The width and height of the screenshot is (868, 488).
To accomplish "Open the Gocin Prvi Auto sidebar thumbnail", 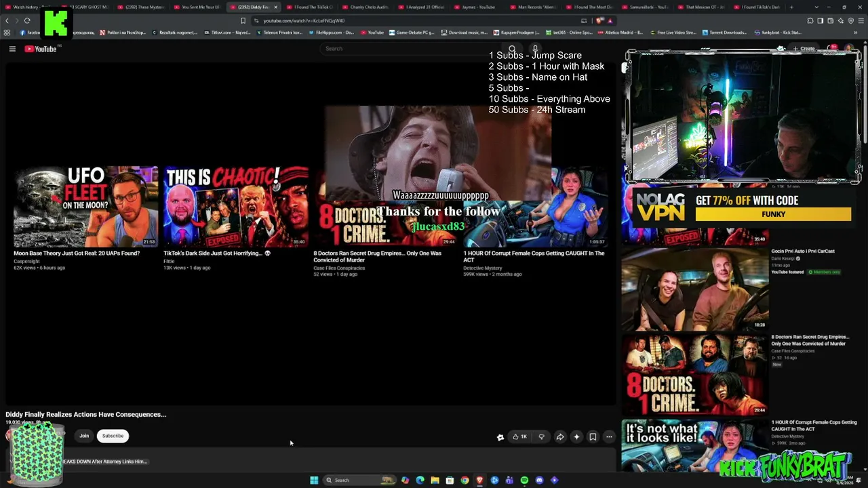I will (x=694, y=288).
